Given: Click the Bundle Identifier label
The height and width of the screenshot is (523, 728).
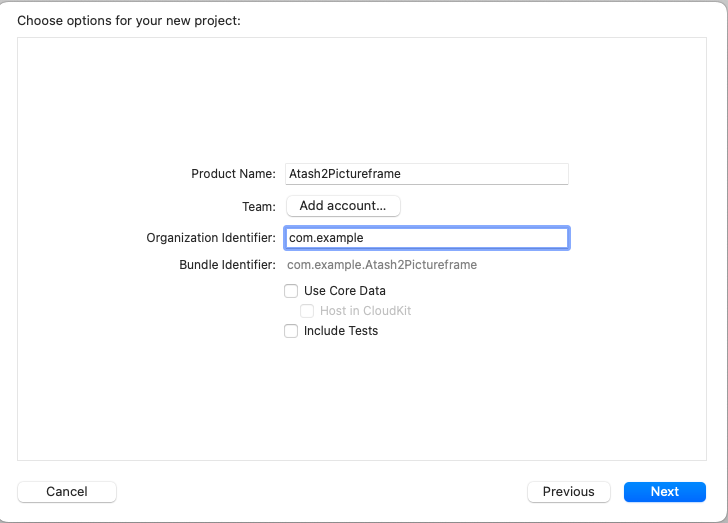Looking at the screenshot, I should pyautogui.click(x=227, y=265).
